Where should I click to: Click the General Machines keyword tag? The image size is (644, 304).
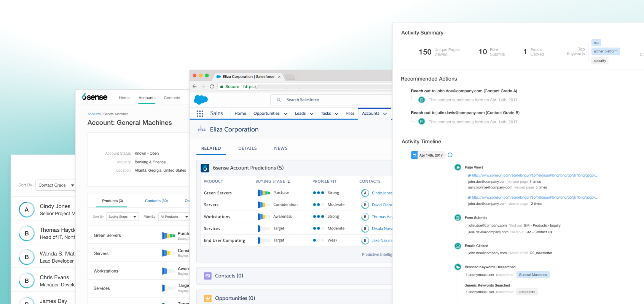point(532,275)
